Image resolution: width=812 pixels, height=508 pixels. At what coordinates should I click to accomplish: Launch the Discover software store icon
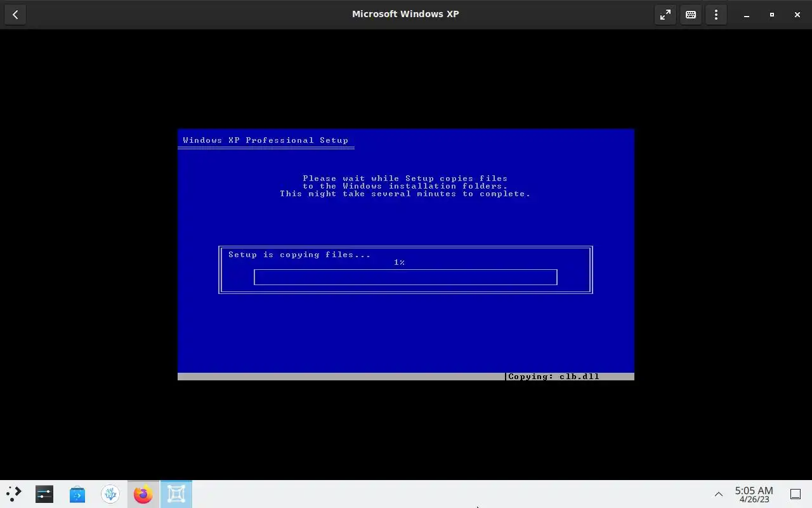(77, 494)
